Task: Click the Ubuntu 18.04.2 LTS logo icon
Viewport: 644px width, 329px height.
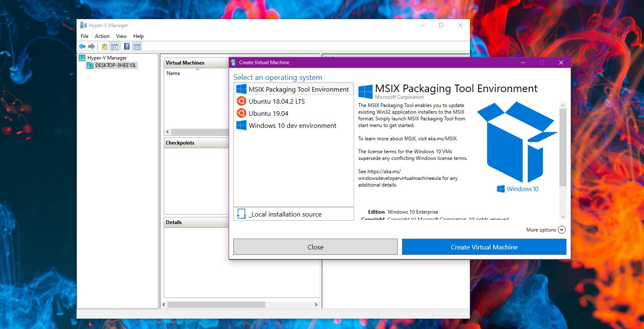Action: 242,101
